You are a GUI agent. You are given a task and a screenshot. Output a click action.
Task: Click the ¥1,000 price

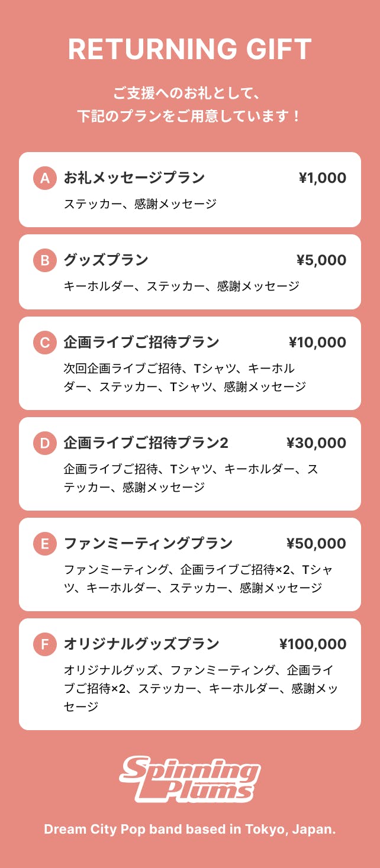tap(322, 178)
